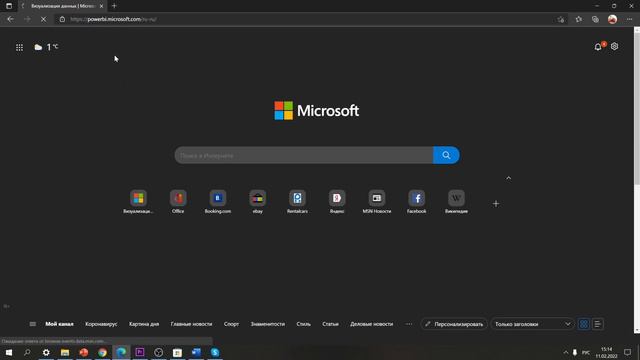Open the Только заголовки layout dropdown
Viewport: 640px width, 360px height.
click(532, 324)
